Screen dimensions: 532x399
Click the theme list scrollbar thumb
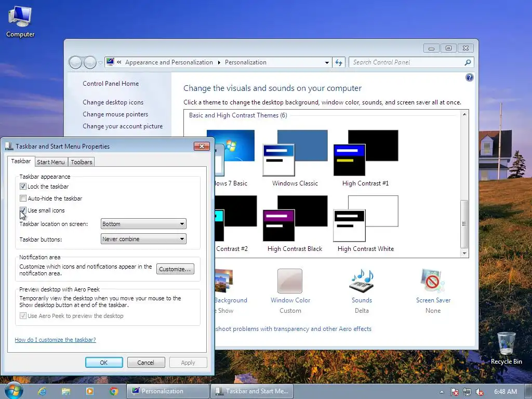tap(464, 224)
